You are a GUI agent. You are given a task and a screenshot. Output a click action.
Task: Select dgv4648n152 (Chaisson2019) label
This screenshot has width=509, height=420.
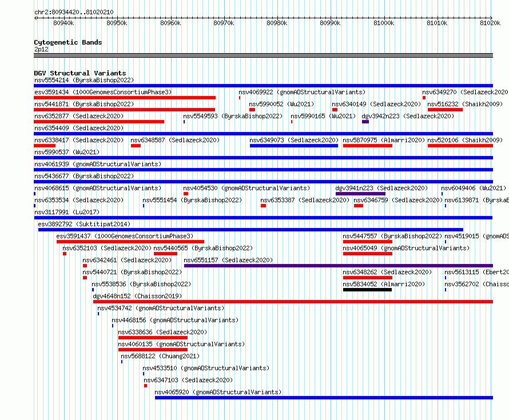[x=137, y=296]
